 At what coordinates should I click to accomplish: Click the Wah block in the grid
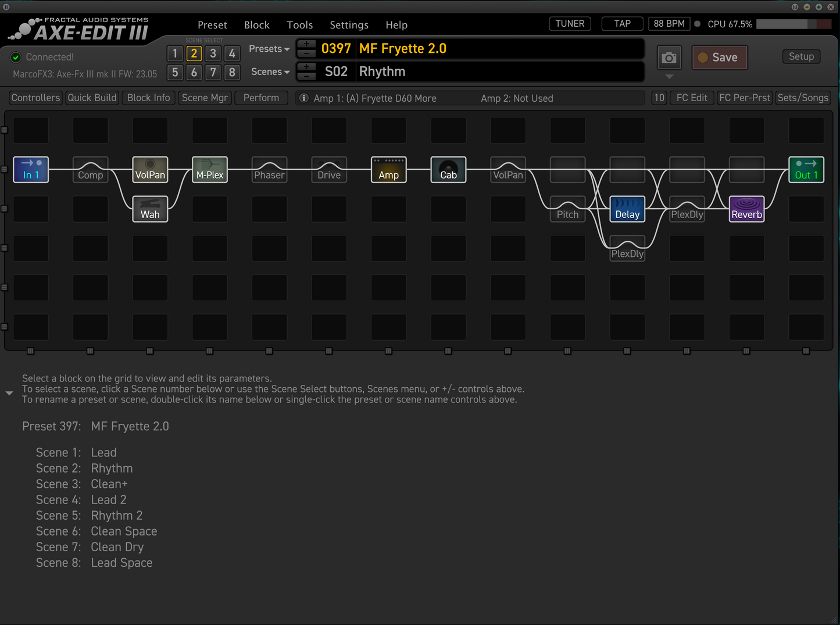[x=149, y=209]
